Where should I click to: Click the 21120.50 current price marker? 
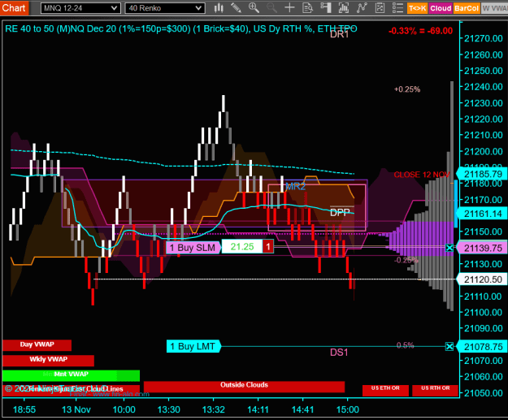tap(482, 279)
